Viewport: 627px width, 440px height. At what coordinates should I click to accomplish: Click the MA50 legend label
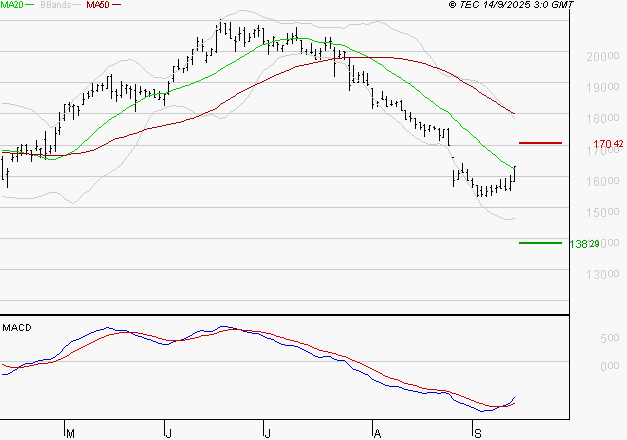tap(98, 5)
